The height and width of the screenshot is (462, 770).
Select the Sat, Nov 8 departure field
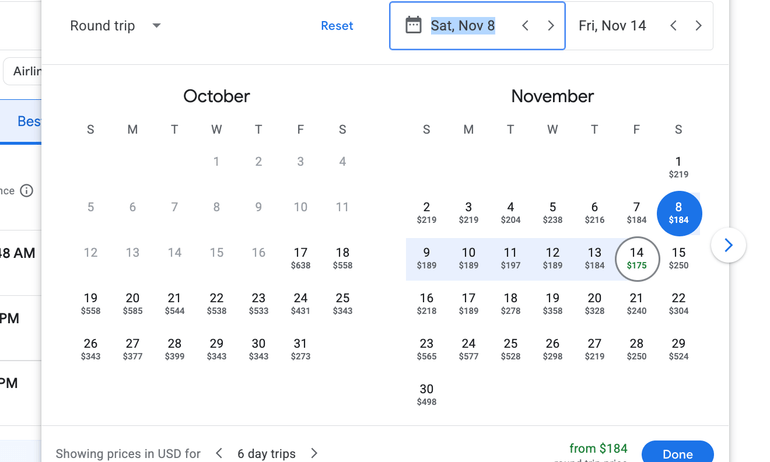[463, 26]
